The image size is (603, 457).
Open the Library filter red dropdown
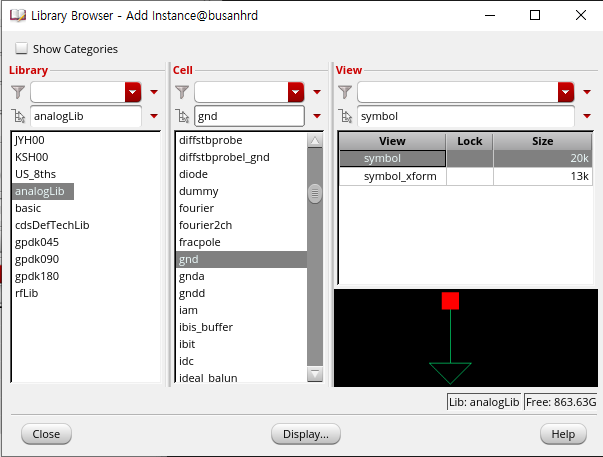point(133,92)
